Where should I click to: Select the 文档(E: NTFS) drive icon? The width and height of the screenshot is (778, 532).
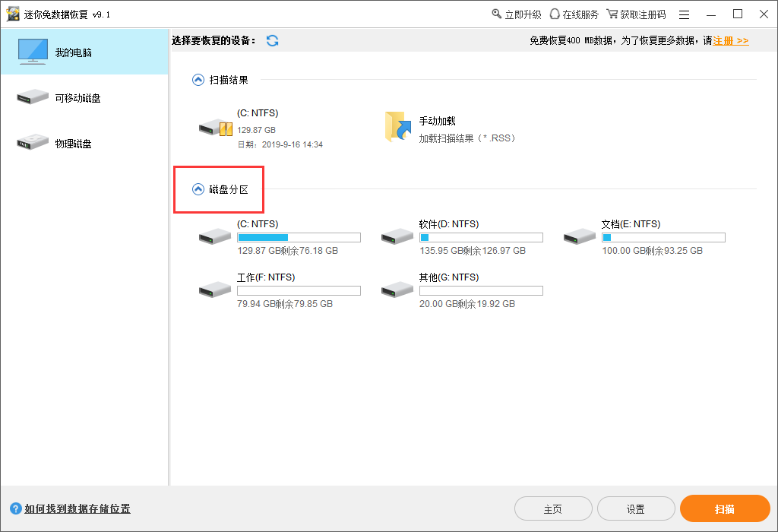point(580,236)
